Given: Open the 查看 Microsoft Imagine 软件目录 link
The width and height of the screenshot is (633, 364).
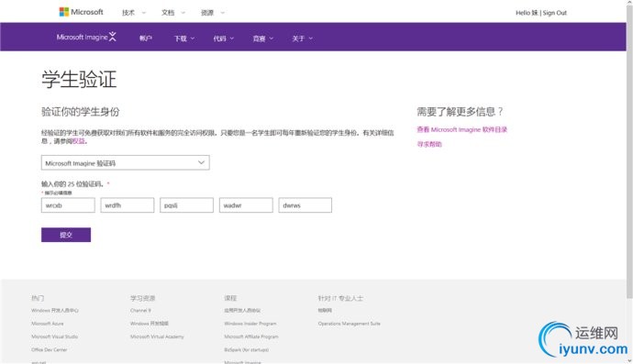Looking at the screenshot, I should pos(461,129).
